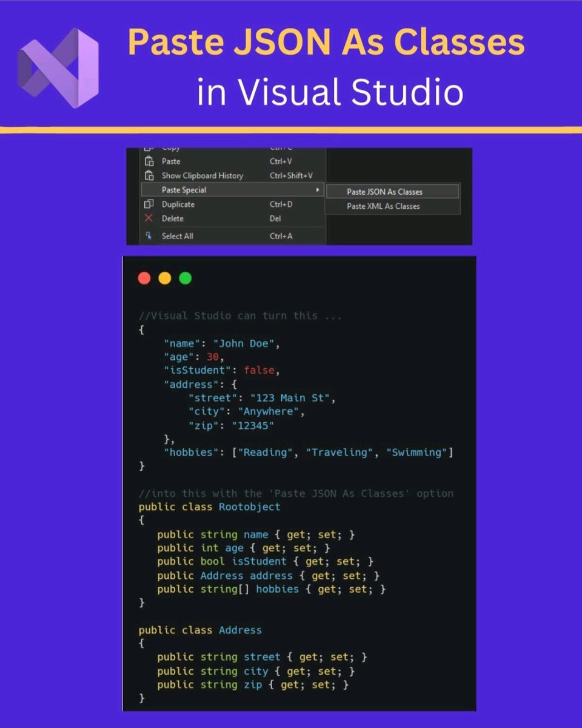The width and height of the screenshot is (582, 728).
Task: Click the "Anywhere" city value
Action: 267,412
